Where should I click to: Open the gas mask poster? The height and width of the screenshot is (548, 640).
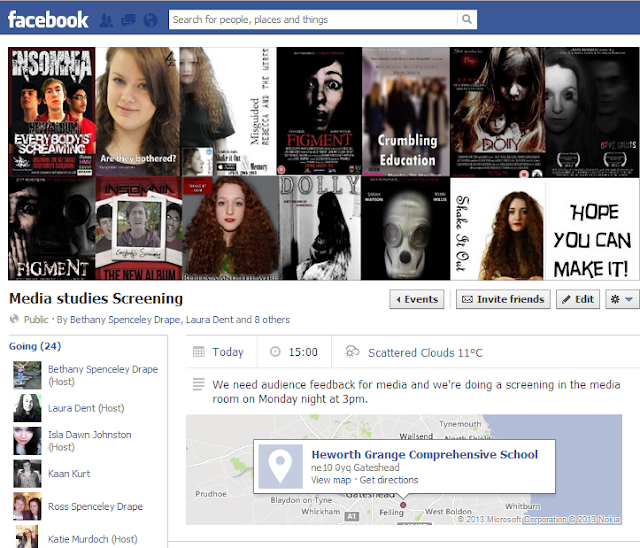pyautogui.click(x=405, y=229)
